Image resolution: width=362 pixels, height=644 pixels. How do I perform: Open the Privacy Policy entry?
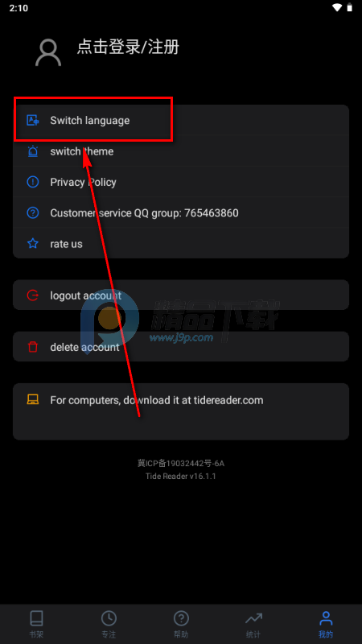tap(181, 182)
